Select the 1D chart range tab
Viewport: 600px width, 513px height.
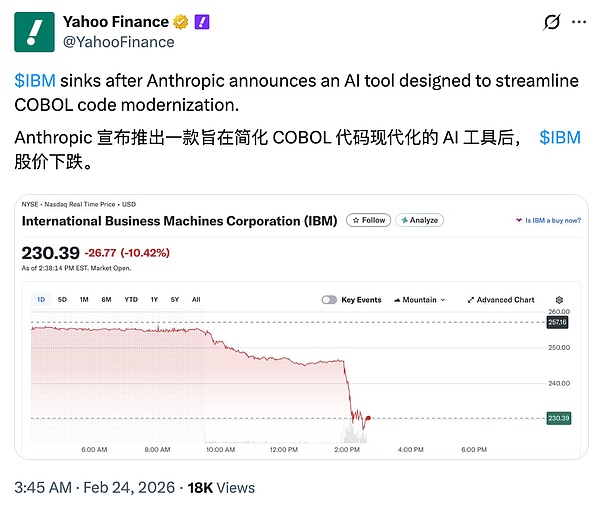click(x=41, y=299)
